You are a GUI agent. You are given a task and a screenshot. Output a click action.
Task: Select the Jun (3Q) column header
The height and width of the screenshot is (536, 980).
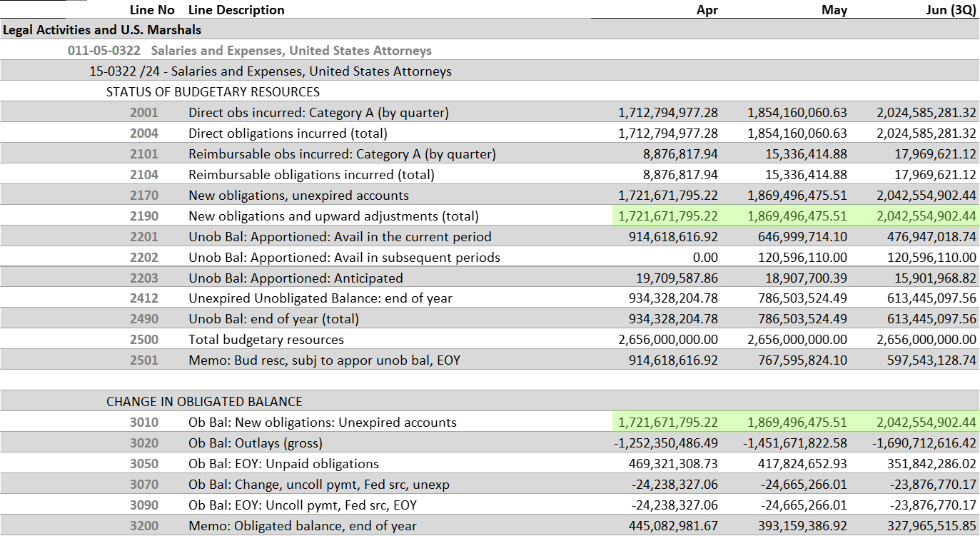pos(946,10)
